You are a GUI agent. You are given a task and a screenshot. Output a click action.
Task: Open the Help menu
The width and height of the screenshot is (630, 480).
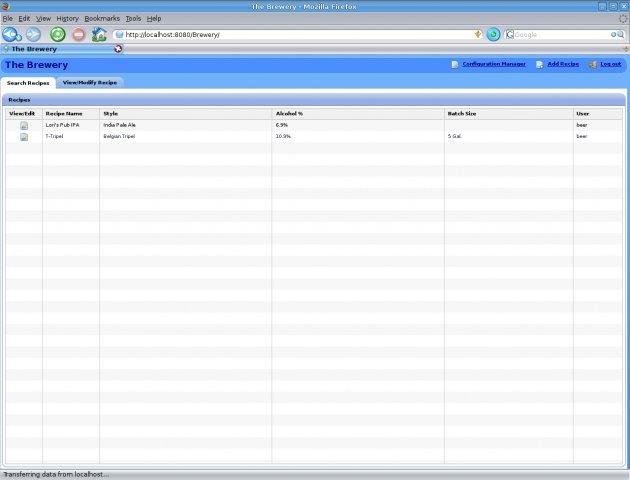154,18
